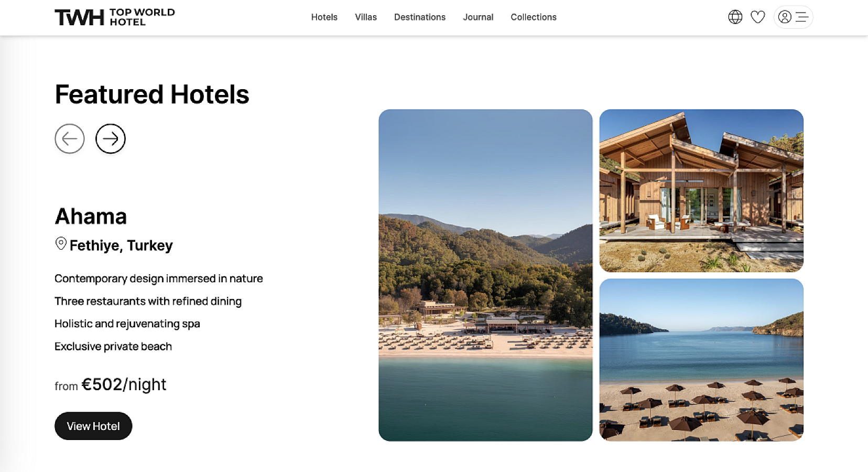This screenshot has width=868, height=472.
Task: Open the globe language selector icon
Action: click(x=735, y=17)
